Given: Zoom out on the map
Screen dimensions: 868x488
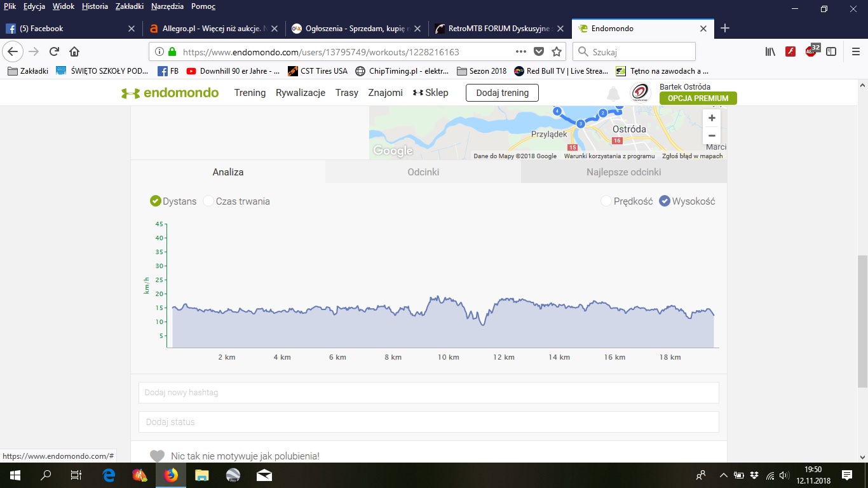Looking at the screenshot, I should [x=712, y=135].
